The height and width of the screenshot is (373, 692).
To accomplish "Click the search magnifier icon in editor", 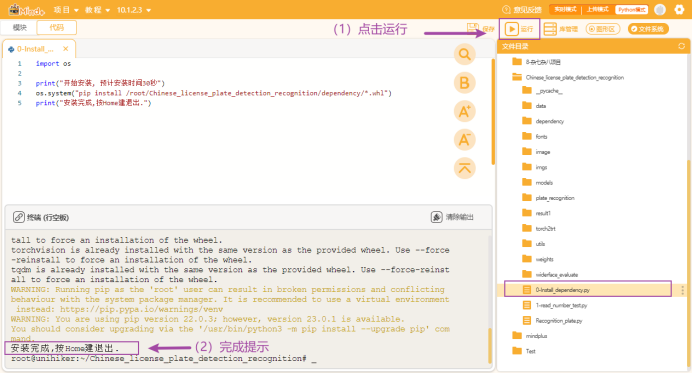I will [x=464, y=54].
